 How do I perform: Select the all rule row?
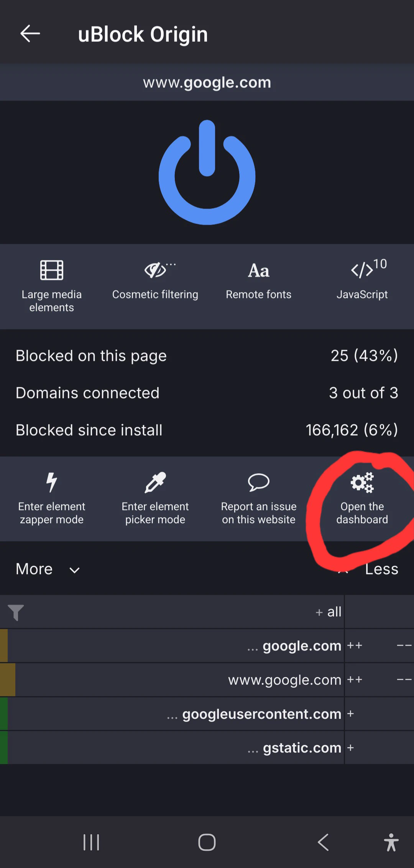tap(329, 612)
